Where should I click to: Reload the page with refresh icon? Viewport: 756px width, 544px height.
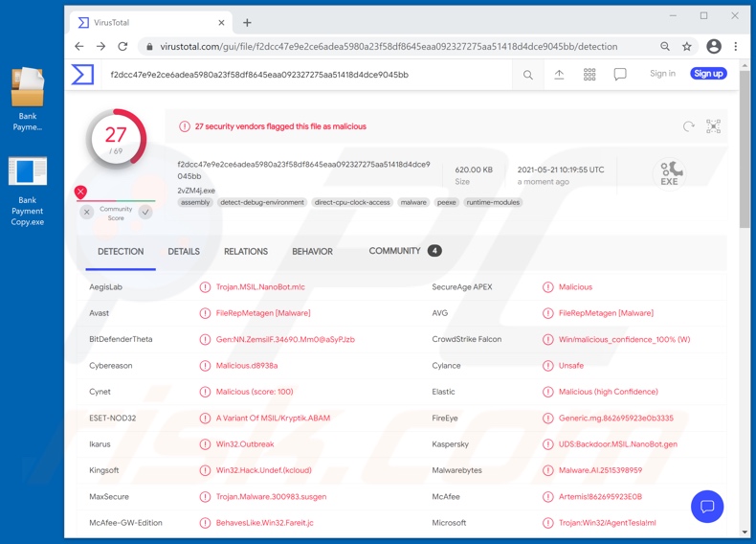[x=122, y=46]
